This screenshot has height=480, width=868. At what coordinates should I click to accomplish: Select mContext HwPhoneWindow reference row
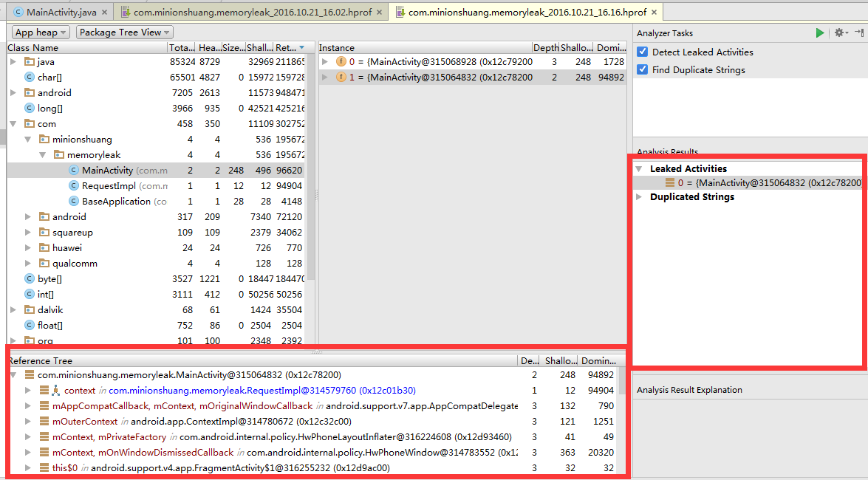click(x=312, y=453)
